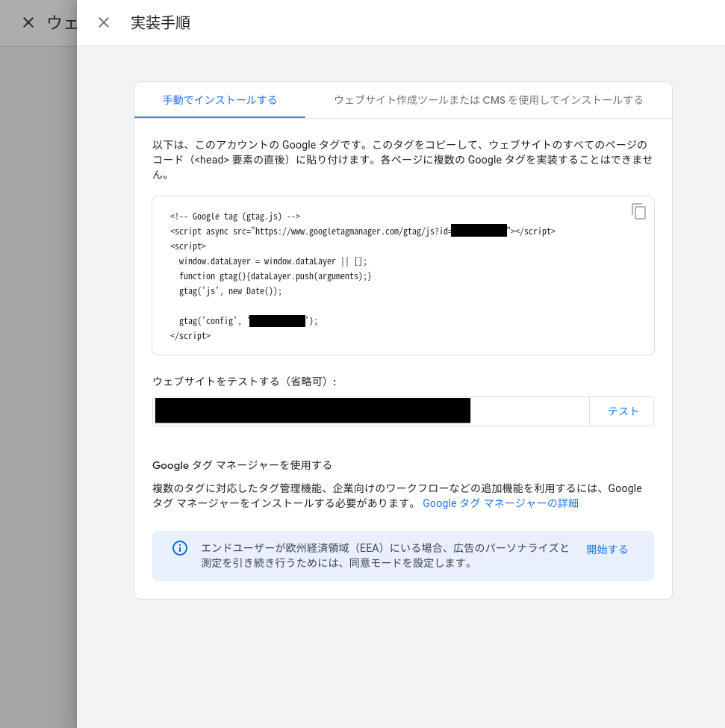Switch to the 手動でインストールする tab

click(220, 100)
